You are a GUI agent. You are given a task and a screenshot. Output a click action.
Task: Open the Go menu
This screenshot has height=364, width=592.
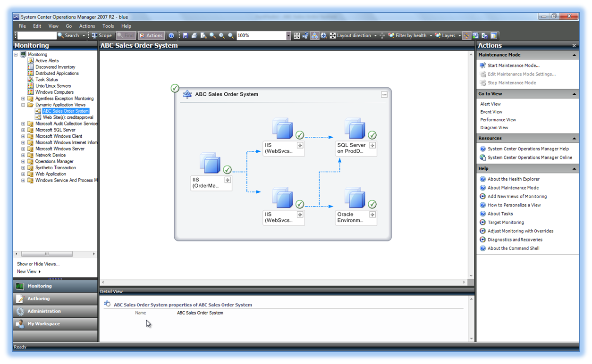pyautogui.click(x=69, y=26)
